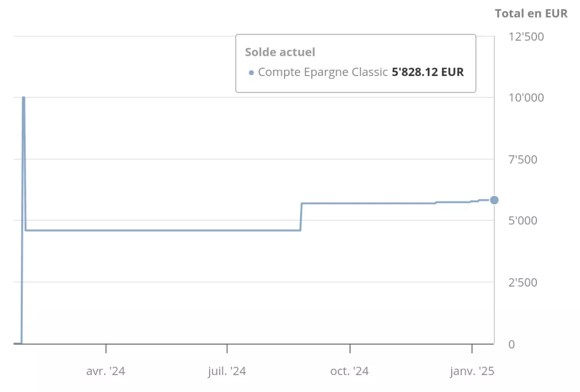Viewport: 580px width, 392px height.
Task: Click the 0 y-axis label
Action: [511, 344]
